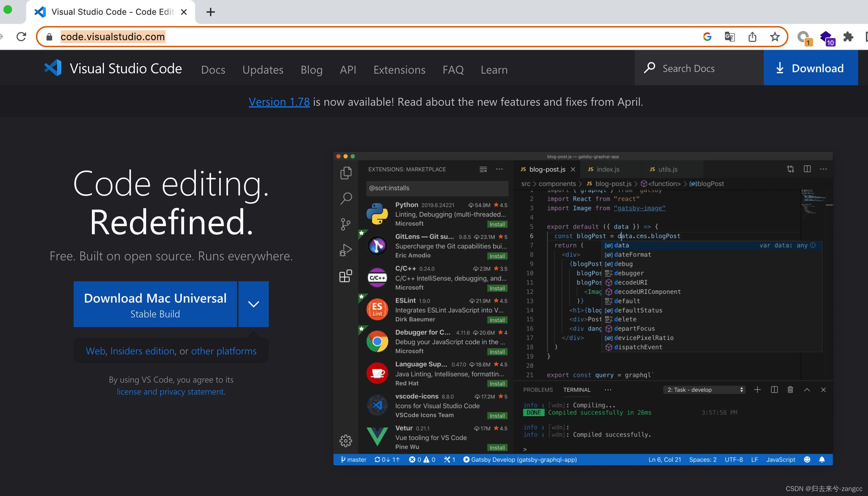Screen dimensions: 868x496
Task: Click Install button for ESLint extension
Action: pyautogui.click(x=497, y=320)
